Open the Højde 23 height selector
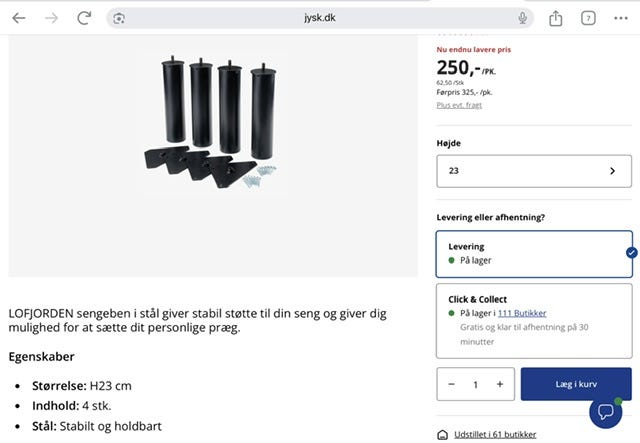The height and width of the screenshot is (443, 640). click(534, 171)
